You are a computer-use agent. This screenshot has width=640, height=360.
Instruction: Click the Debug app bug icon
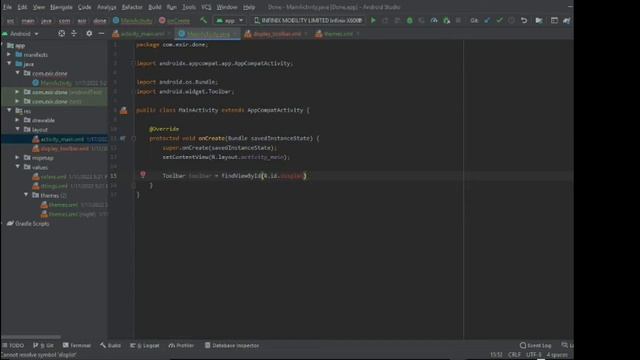point(409,20)
